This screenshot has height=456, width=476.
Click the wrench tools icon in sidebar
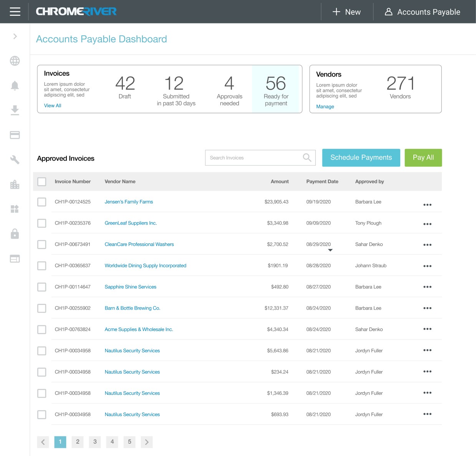(x=15, y=160)
